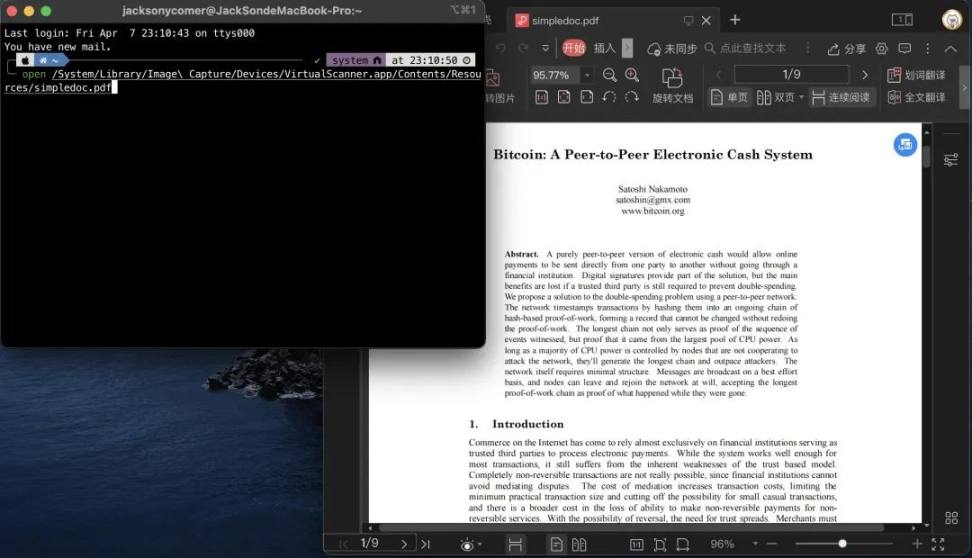Expand the 双页 dropdown arrow

[801, 97]
